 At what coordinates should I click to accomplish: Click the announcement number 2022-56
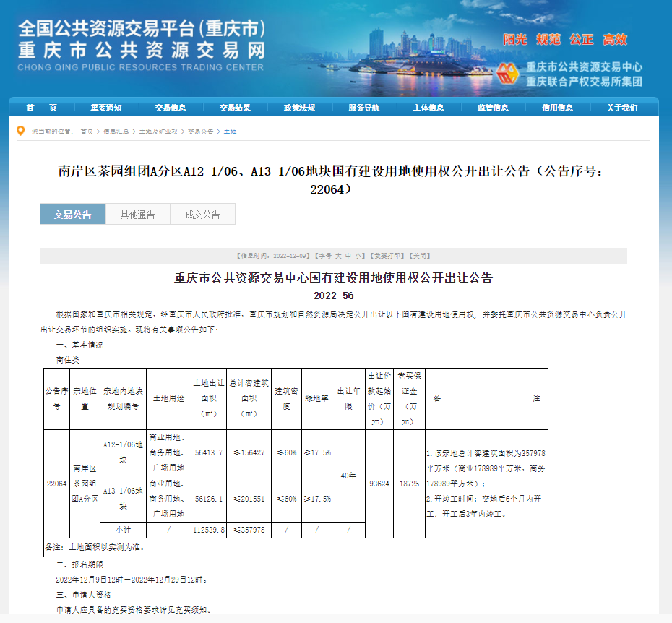(333, 296)
